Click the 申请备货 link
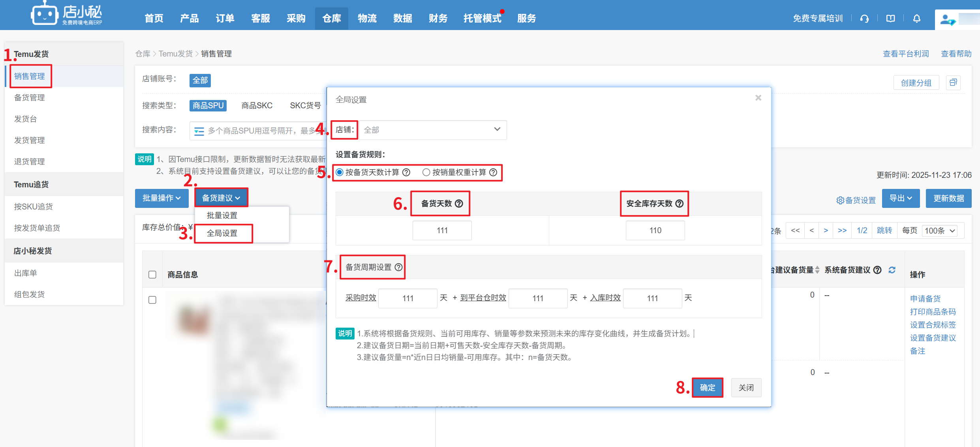Screen dimensions: 980x447 (x=925, y=298)
